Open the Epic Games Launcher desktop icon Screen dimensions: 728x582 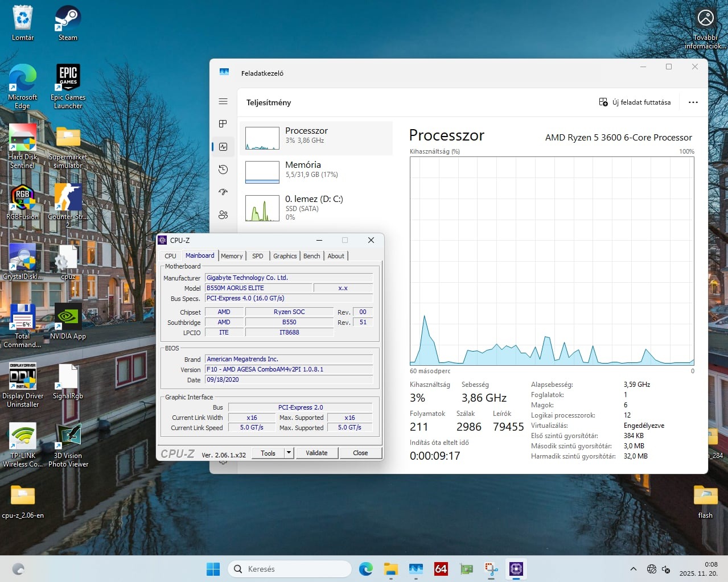[x=68, y=86]
